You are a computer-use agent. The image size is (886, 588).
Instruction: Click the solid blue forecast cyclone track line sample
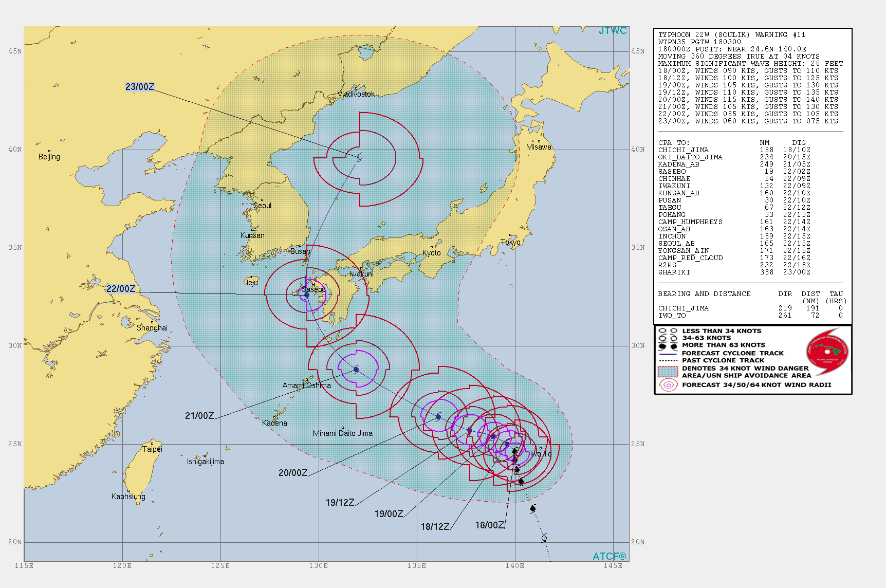(668, 354)
